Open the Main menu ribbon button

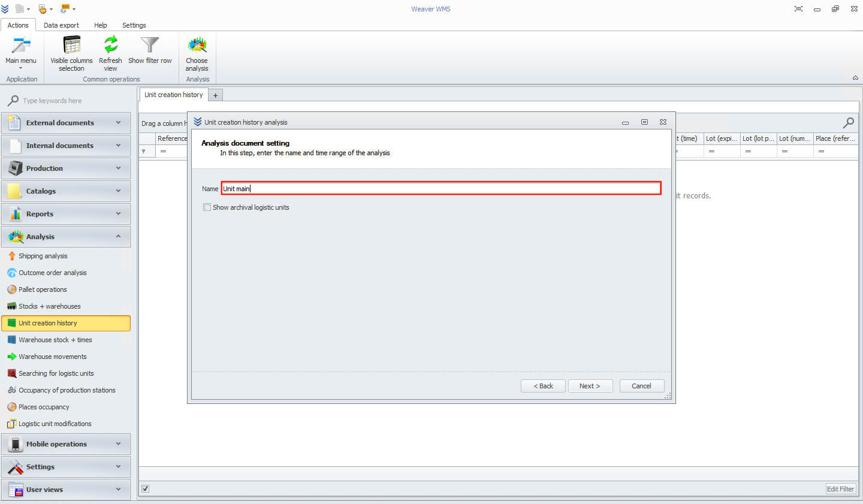pos(21,52)
